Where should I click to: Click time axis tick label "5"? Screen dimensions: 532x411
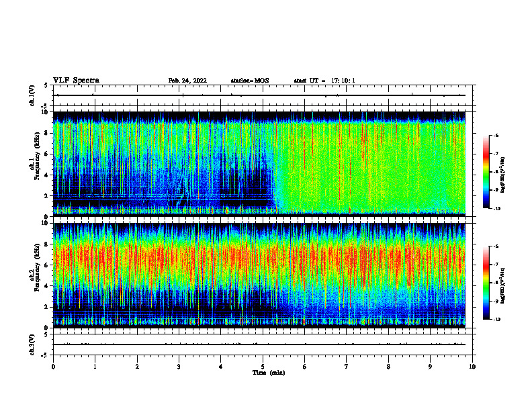click(263, 367)
